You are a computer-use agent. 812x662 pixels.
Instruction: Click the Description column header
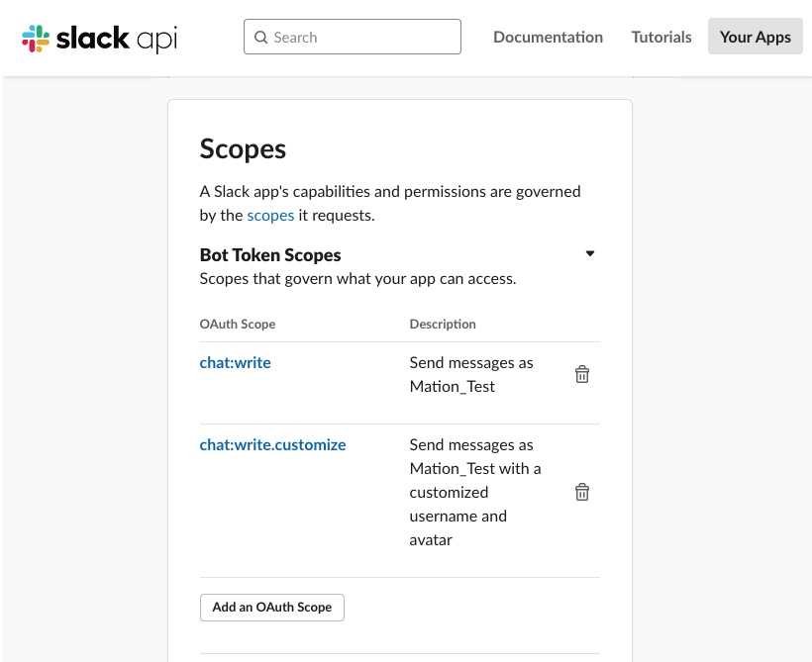[443, 324]
